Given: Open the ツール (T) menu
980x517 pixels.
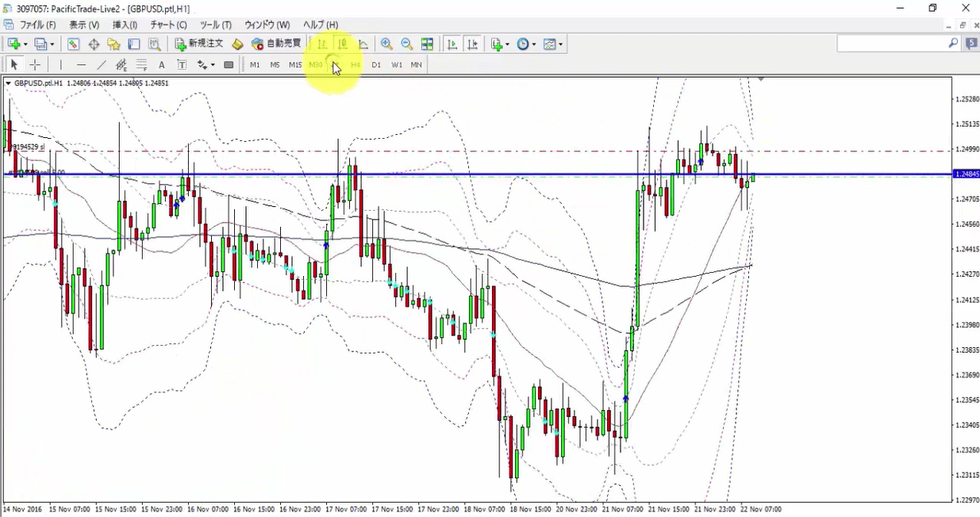Looking at the screenshot, I should tap(216, 25).
